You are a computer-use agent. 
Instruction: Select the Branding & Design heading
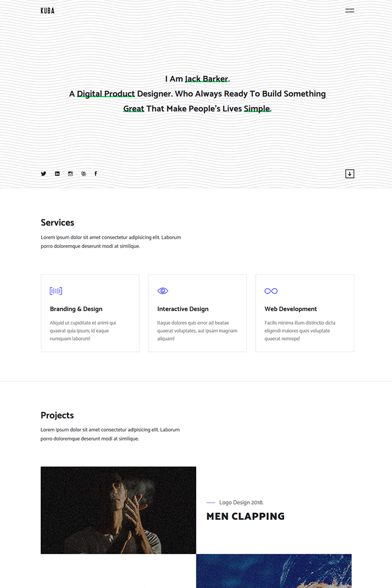tap(76, 309)
